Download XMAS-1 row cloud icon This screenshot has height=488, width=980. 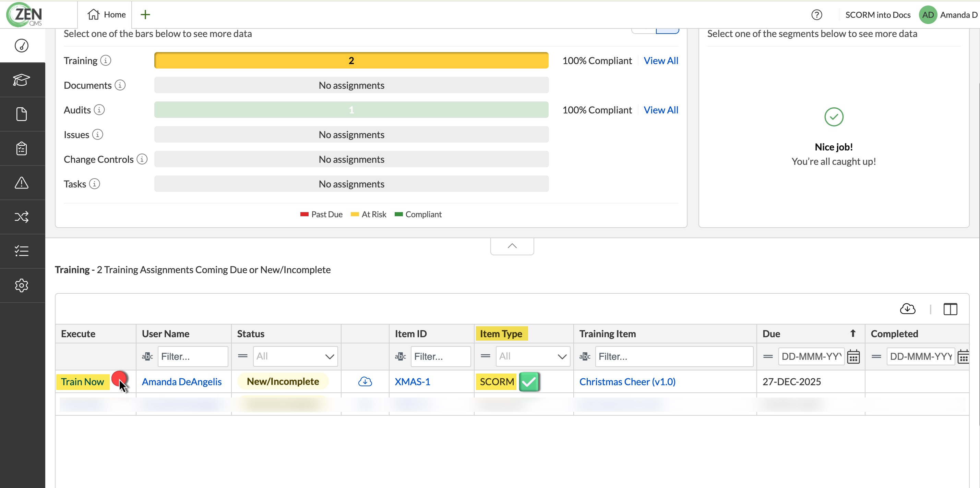point(365,381)
